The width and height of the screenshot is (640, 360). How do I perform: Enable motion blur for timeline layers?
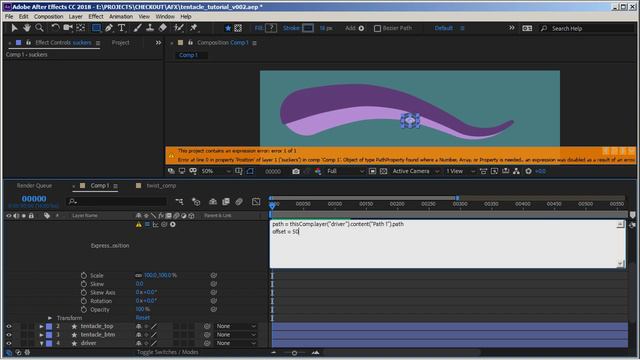tap(239, 202)
